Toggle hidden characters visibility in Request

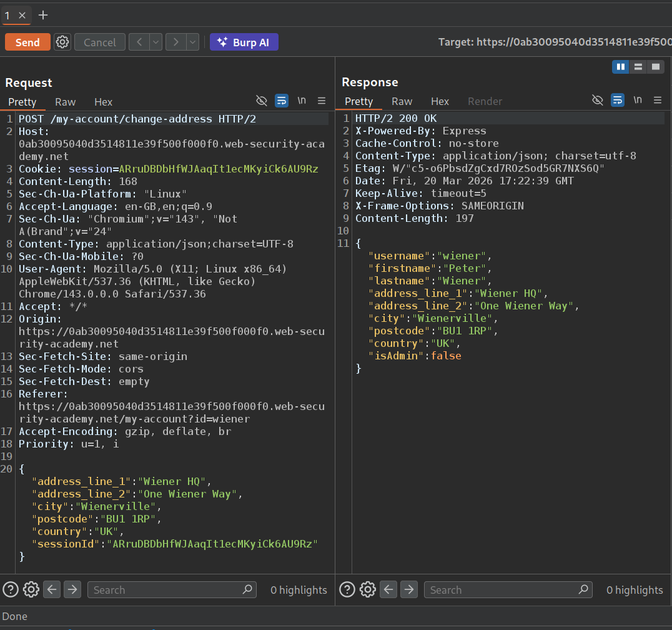tap(262, 101)
